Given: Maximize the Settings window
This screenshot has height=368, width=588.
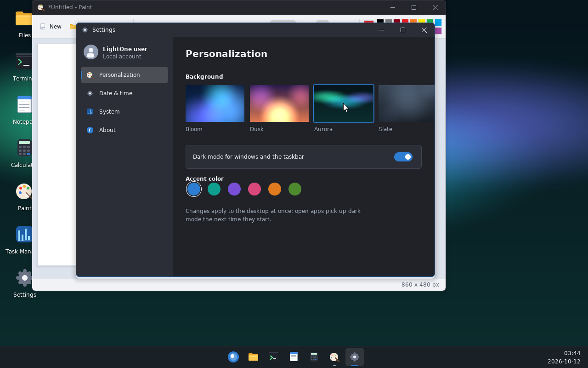Looking at the screenshot, I should pyautogui.click(x=403, y=30).
